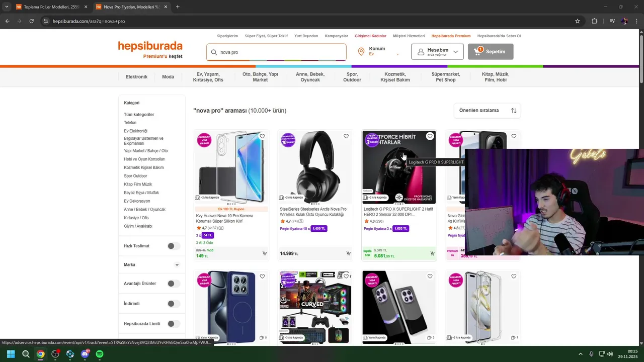This screenshot has width=644, height=362.
Task: Open the Siparişlerim link
Action: (227, 36)
